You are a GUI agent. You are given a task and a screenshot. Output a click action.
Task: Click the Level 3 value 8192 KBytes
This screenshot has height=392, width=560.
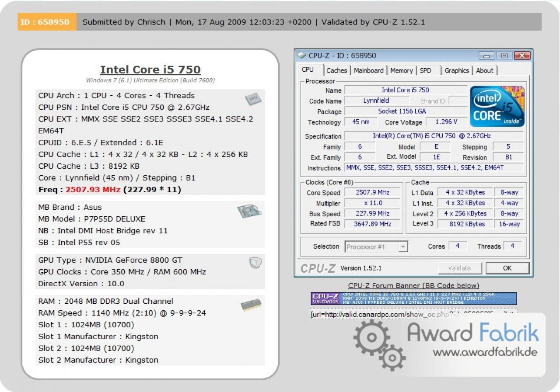pos(465,224)
